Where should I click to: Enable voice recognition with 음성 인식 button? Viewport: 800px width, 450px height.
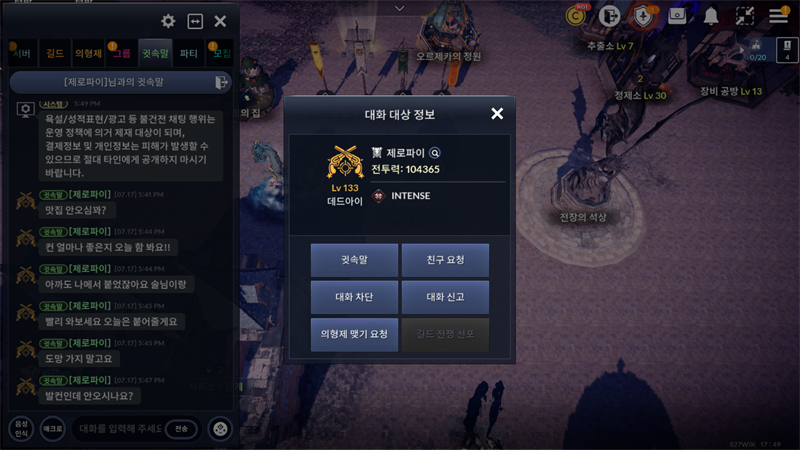(x=21, y=429)
